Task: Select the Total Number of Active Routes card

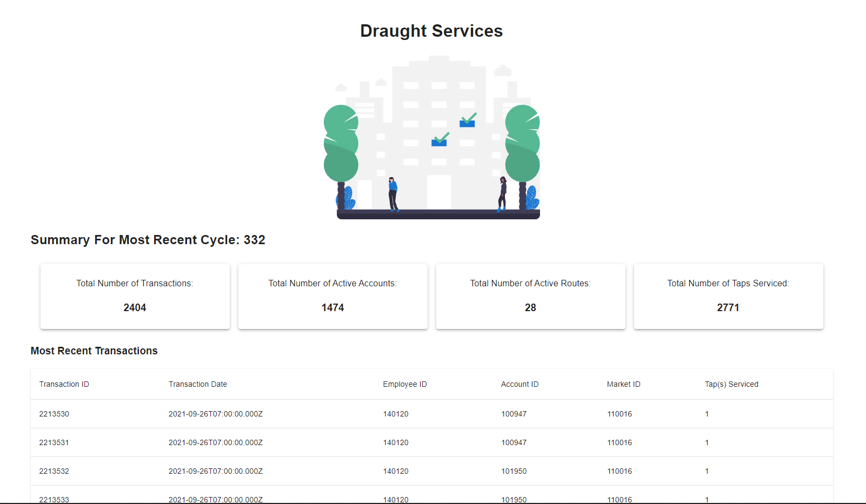Action: tap(530, 296)
